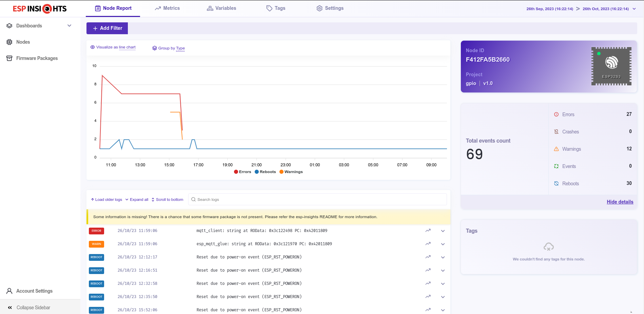Open trend chart for 12:35:50 reboot log
This screenshot has width=644, height=314.
pos(428,297)
